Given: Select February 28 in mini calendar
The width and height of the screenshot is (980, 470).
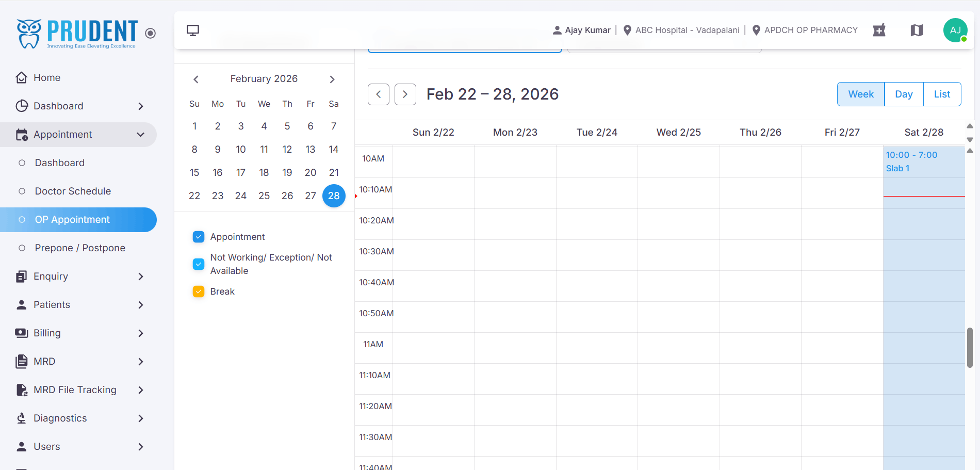Looking at the screenshot, I should tap(334, 196).
